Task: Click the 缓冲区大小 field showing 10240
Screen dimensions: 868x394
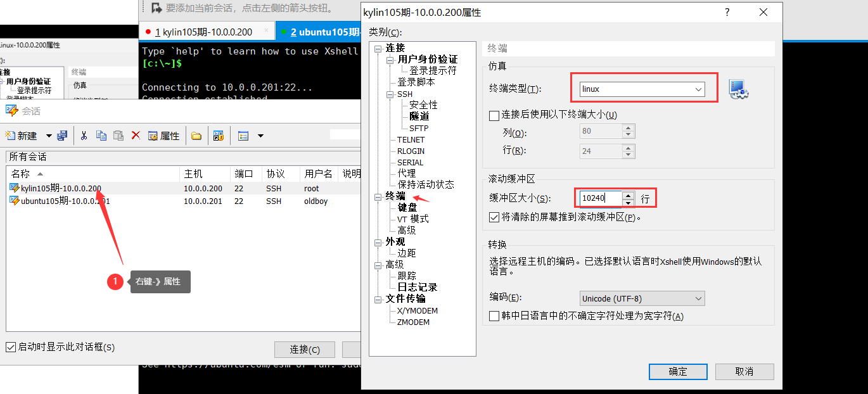Action: coord(600,198)
